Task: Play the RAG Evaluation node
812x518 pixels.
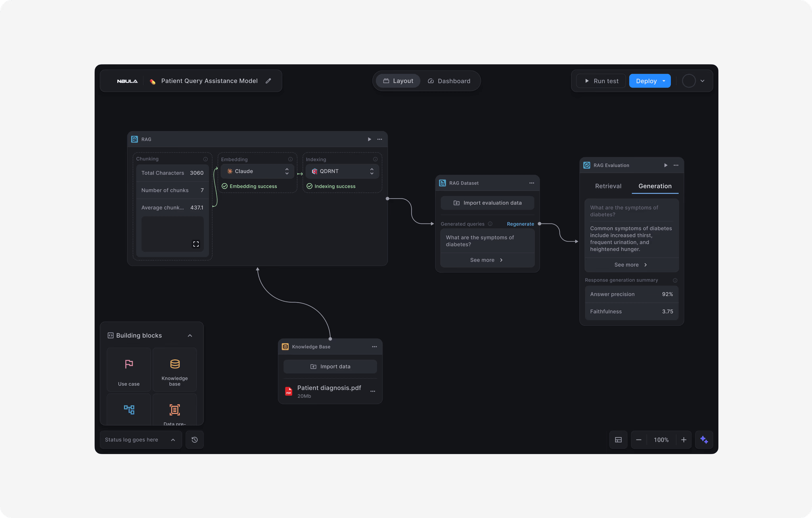Action: pos(666,165)
